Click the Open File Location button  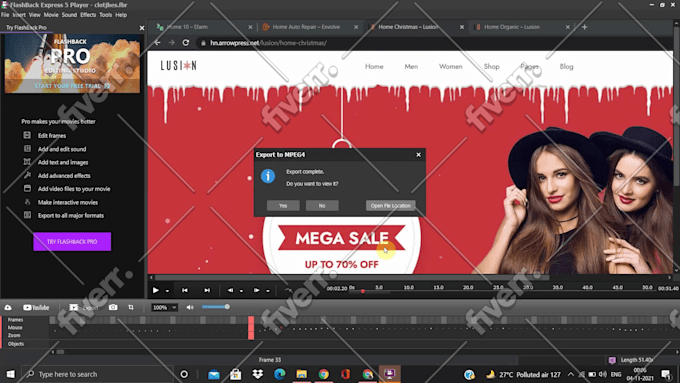390,206
